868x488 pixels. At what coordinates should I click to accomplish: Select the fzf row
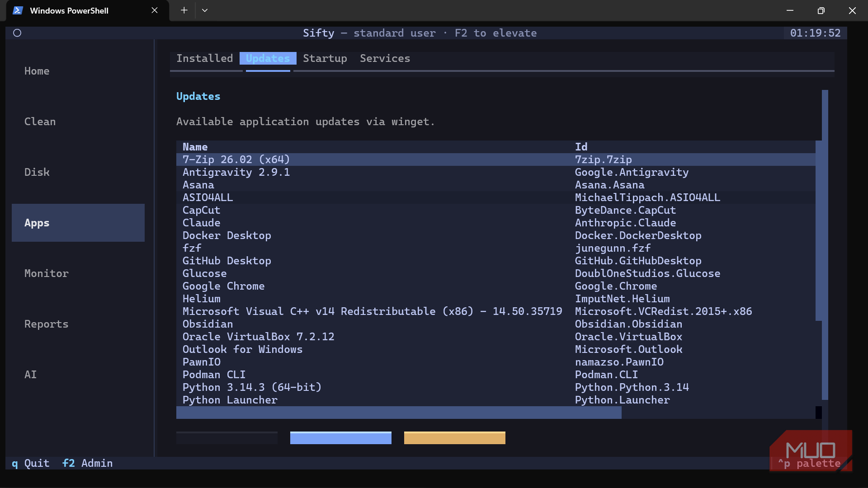[496, 248]
